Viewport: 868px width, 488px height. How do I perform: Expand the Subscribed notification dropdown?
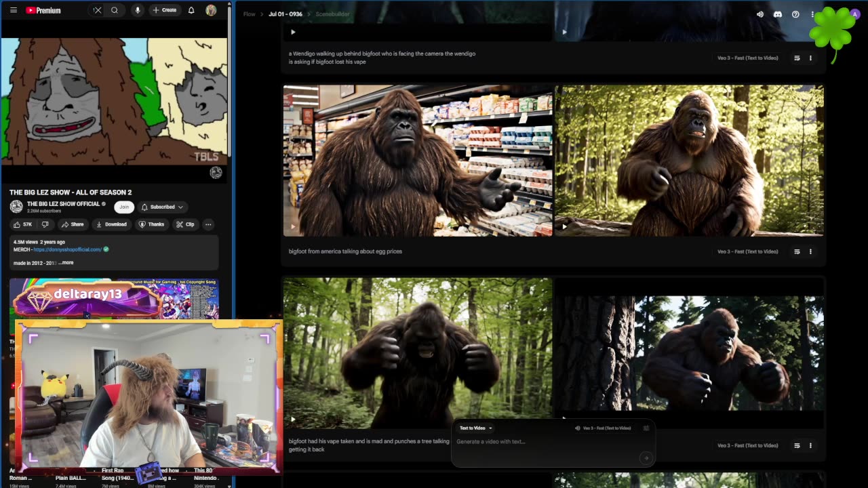click(x=162, y=207)
